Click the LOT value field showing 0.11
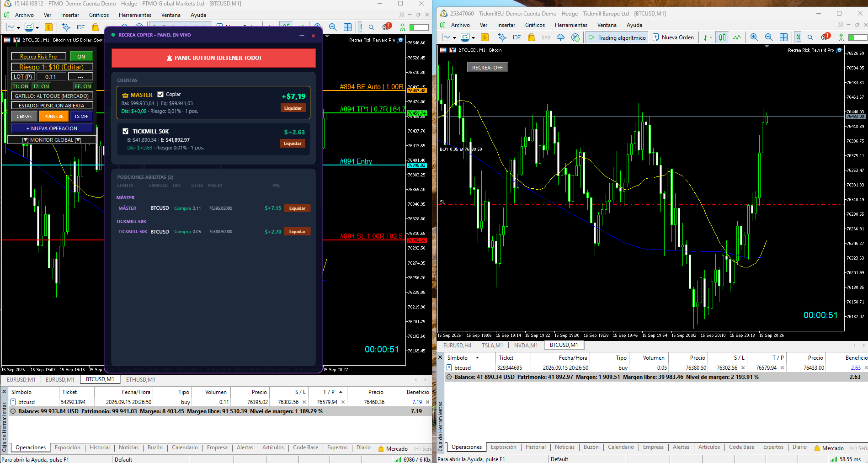Image resolution: width=868 pixels, height=463 pixels. (x=51, y=77)
